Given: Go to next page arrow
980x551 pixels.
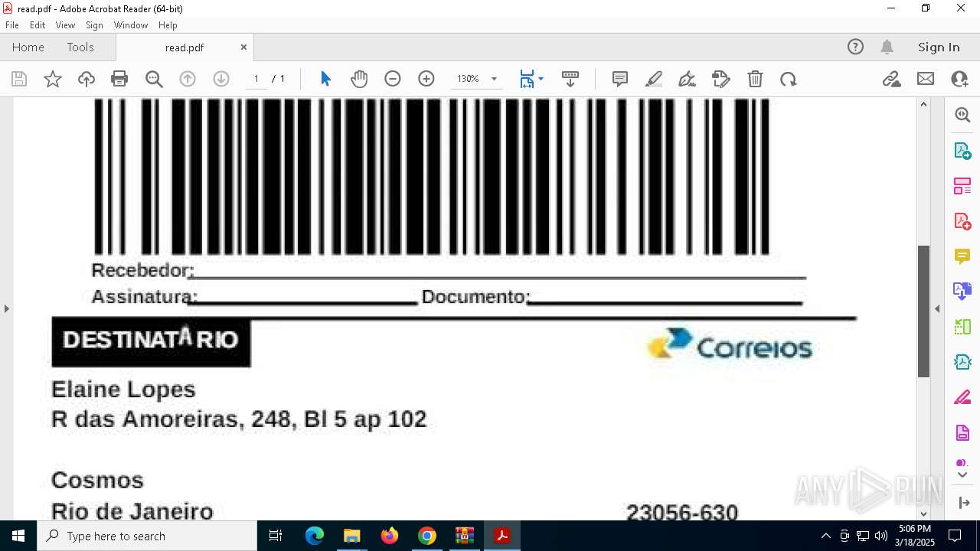Looking at the screenshot, I should click(221, 79).
